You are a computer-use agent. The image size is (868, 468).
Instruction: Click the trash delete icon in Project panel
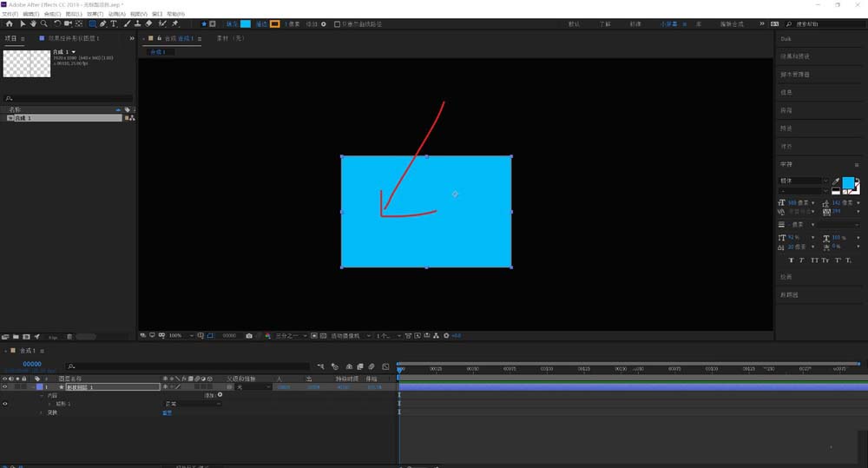tap(69, 337)
